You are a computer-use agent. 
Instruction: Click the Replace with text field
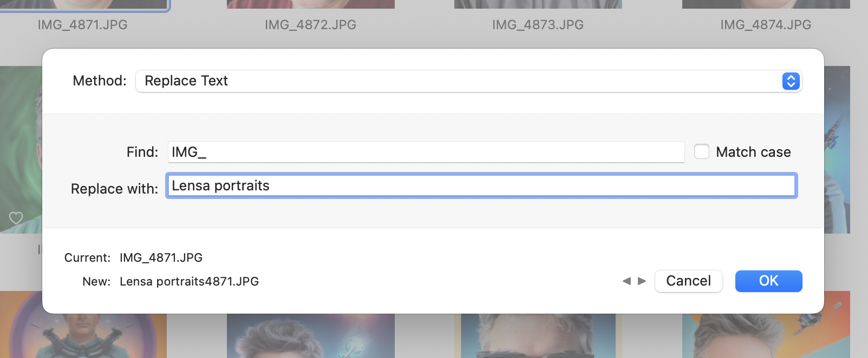(x=481, y=186)
